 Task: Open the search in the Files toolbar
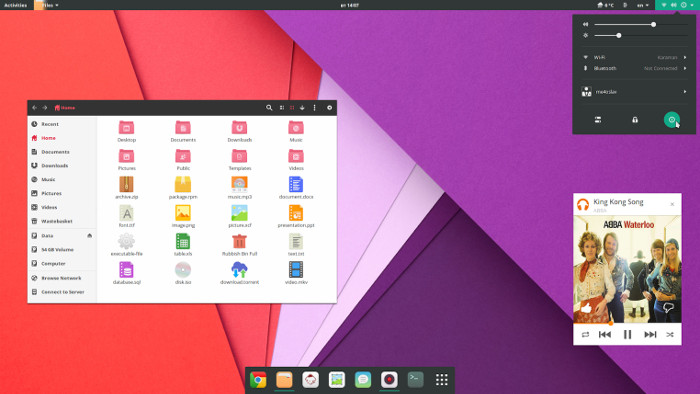269,108
